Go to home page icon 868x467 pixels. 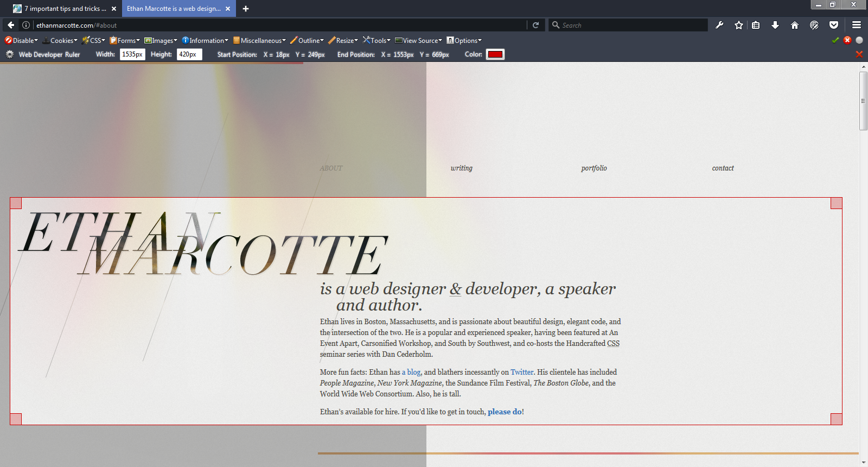point(795,25)
